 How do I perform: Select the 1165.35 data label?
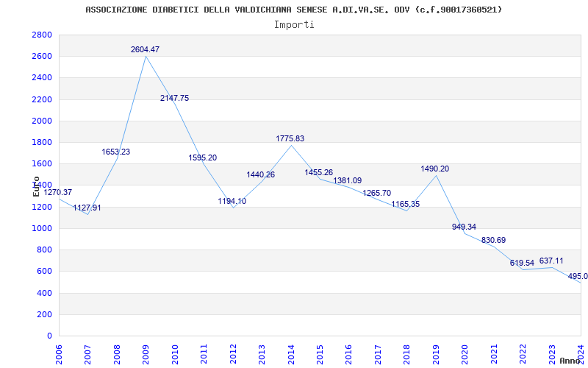pos(406,205)
